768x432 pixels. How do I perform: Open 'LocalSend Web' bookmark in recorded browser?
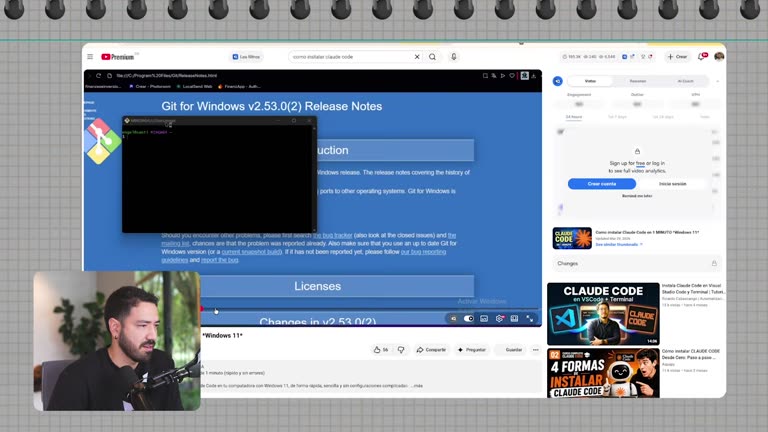[194, 87]
